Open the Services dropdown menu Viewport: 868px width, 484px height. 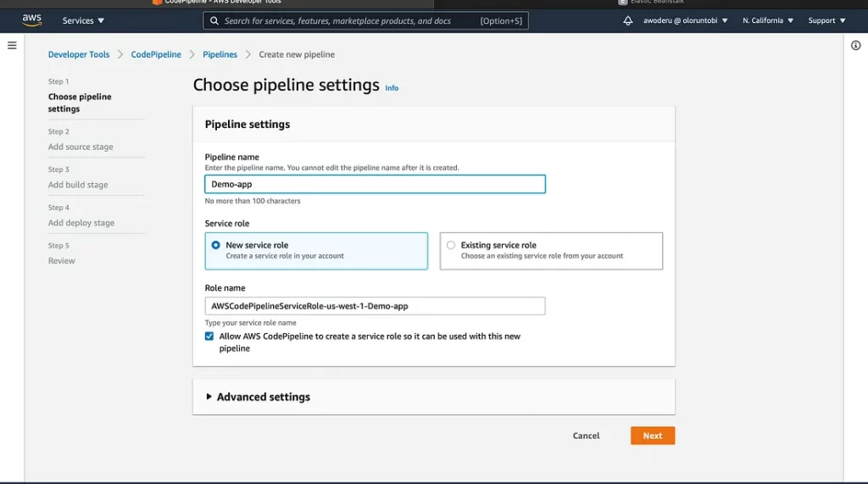(x=83, y=20)
